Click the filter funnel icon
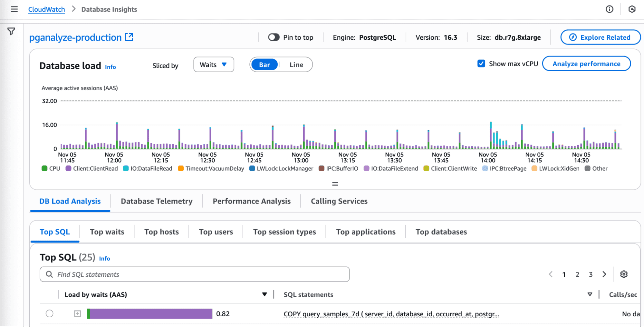 coord(11,31)
